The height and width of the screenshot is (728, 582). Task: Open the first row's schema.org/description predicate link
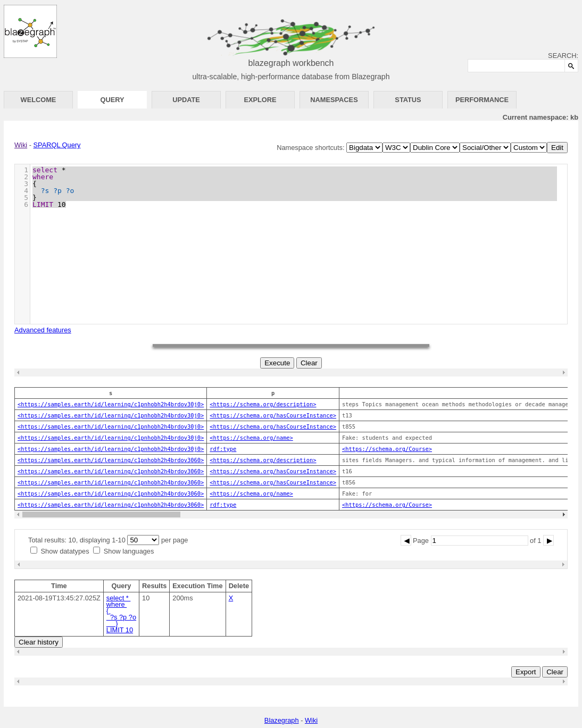tap(263, 405)
